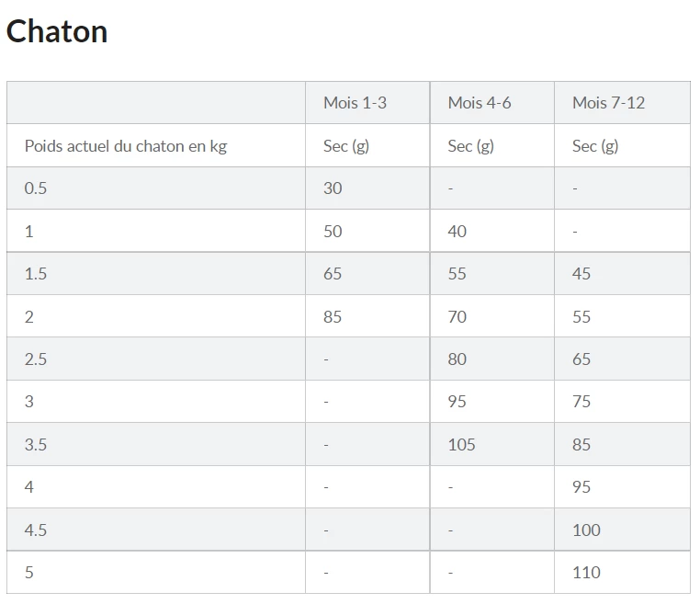Click the 65 value in the 1.5 kg row
The height and width of the screenshot is (604, 700).
333,274
